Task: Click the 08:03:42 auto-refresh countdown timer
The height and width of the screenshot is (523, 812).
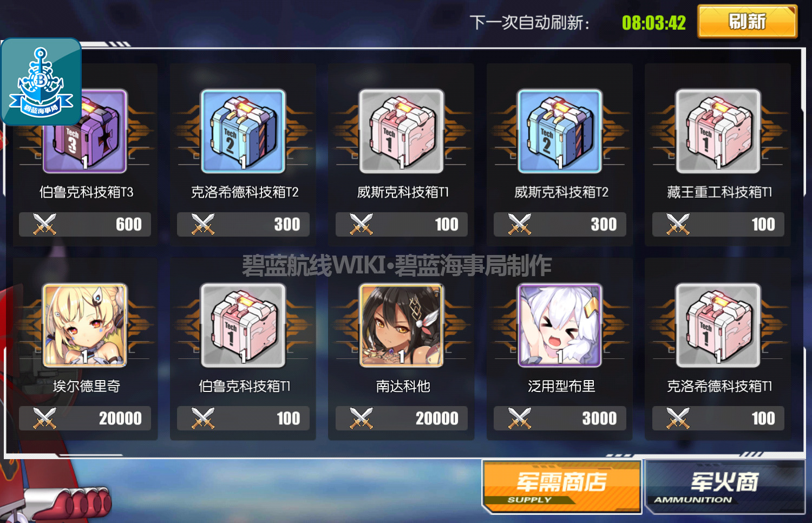Action: click(x=653, y=23)
